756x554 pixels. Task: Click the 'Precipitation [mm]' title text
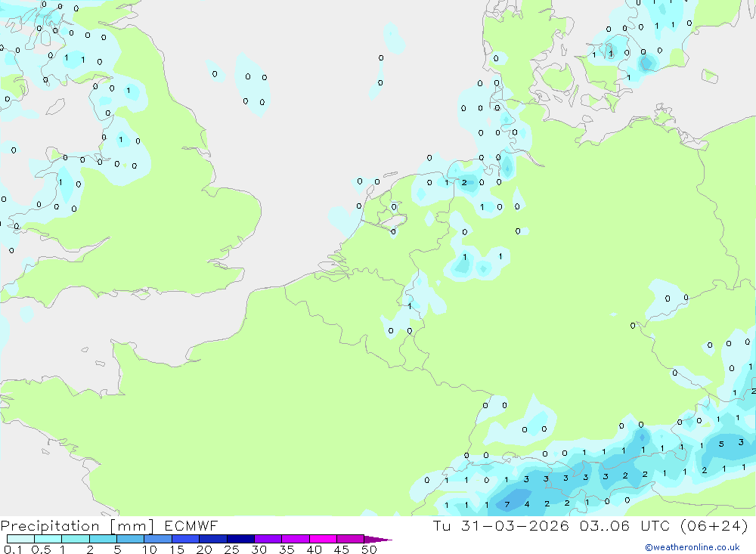[77, 526]
